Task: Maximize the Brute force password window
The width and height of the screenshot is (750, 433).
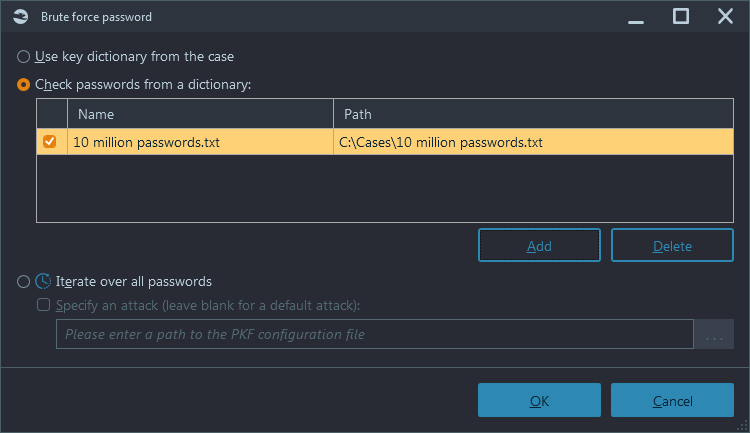Action: click(x=681, y=16)
